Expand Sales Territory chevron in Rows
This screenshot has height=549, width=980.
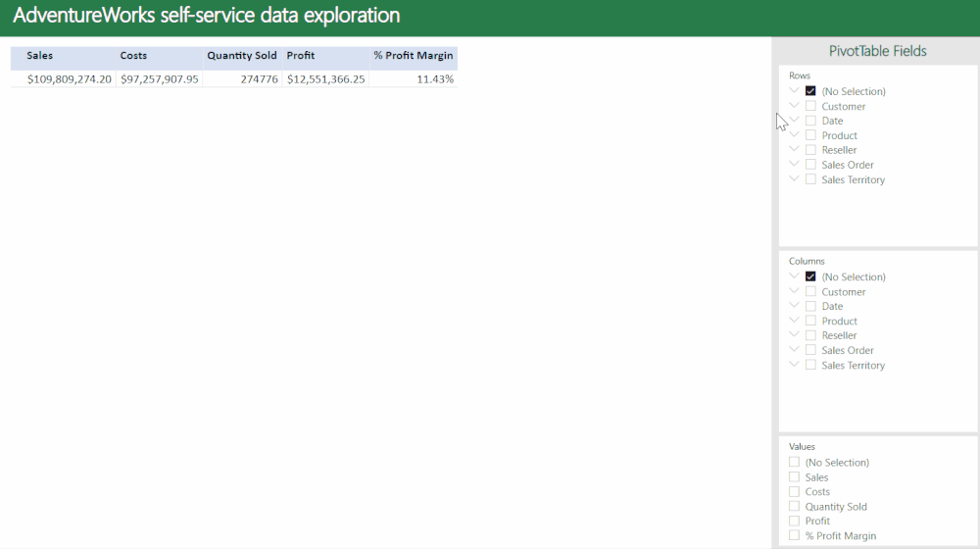coord(795,178)
